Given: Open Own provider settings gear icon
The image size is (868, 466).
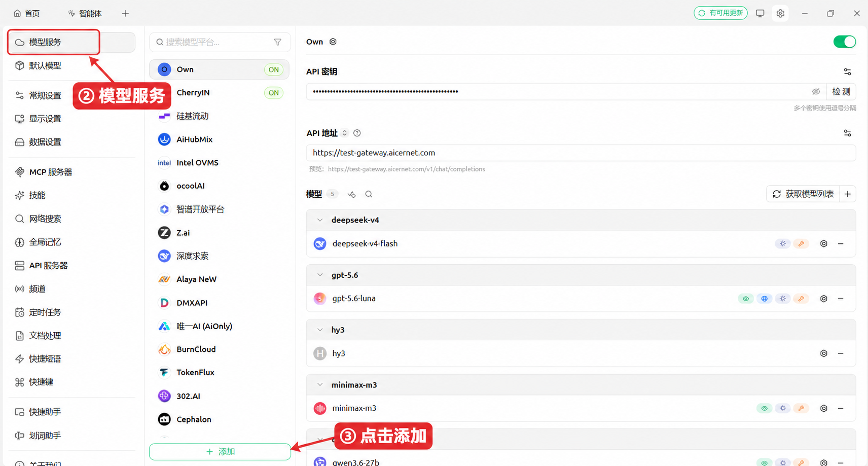Looking at the screenshot, I should [x=333, y=42].
